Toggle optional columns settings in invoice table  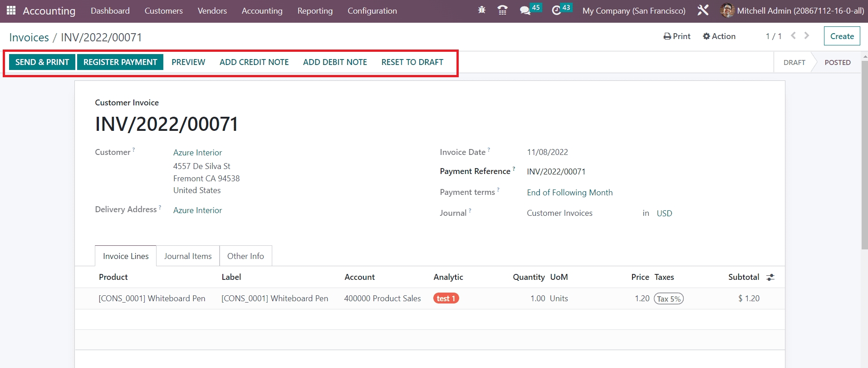(770, 277)
